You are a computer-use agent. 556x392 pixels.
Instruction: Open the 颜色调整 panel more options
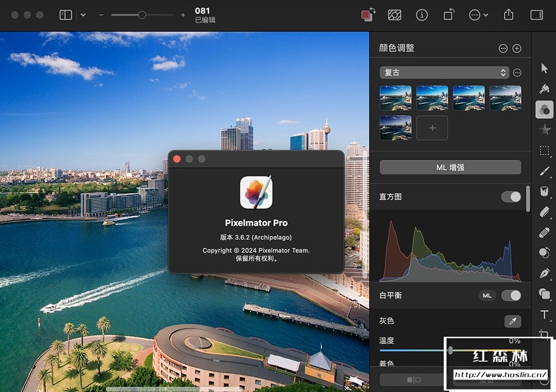pyautogui.click(x=503, y=48)
